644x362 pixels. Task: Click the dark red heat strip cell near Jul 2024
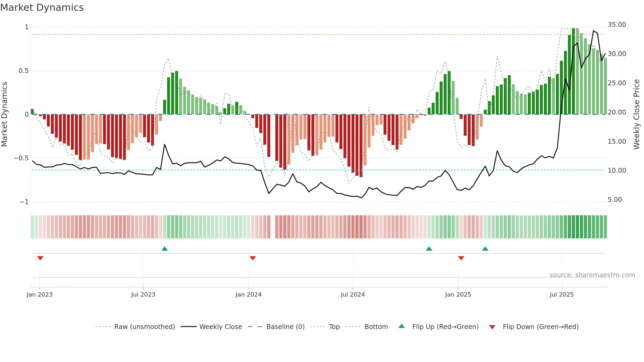(x=361, y=227)
